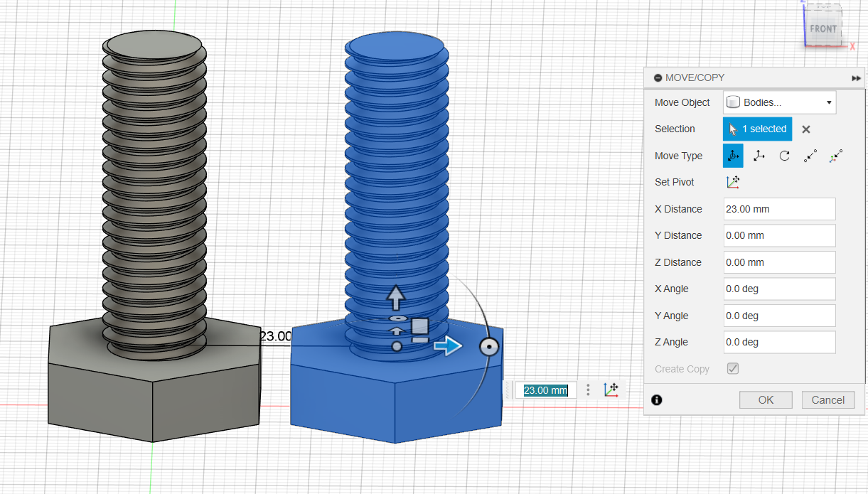Click the MOVE/COPY dialog title text

[x=695, y=77]
